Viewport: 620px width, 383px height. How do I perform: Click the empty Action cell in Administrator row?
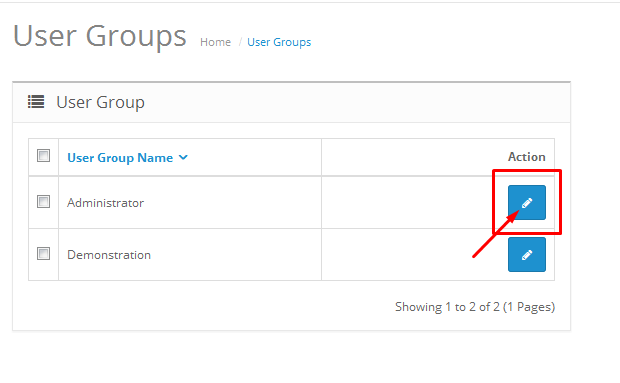[411, 202]
